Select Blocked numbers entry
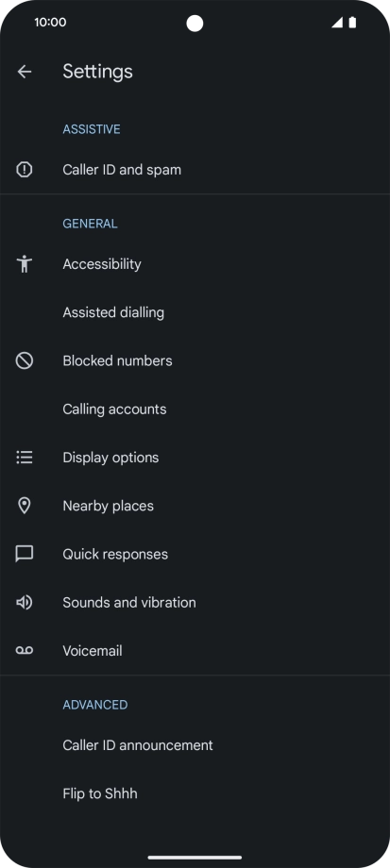Image resolution: width=390 pixels, height=868 pixels. 195,361
